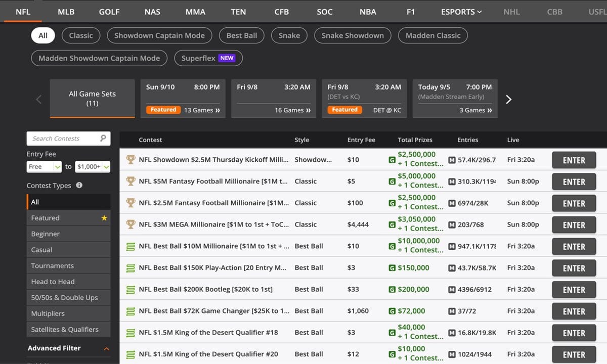This screenshot has height=364, width=607.
Task: Switch to the MLB sport tab
Action: pyautogui.click(x=66, y=12)
